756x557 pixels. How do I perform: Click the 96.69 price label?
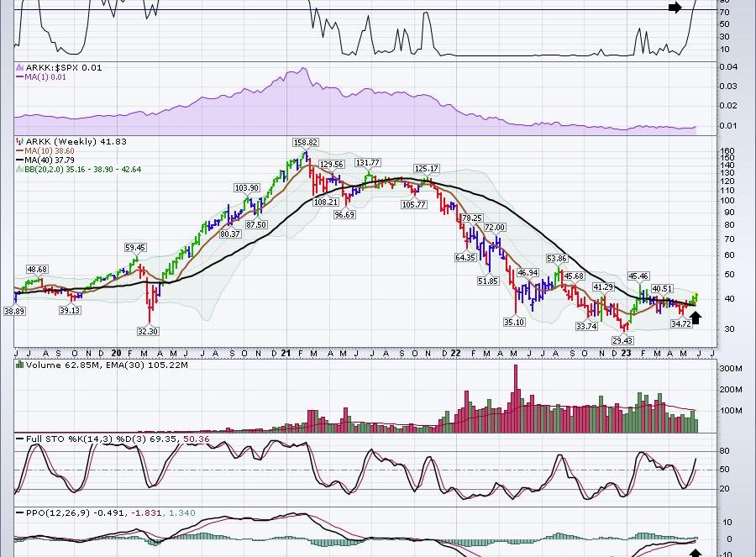[344, 214]
